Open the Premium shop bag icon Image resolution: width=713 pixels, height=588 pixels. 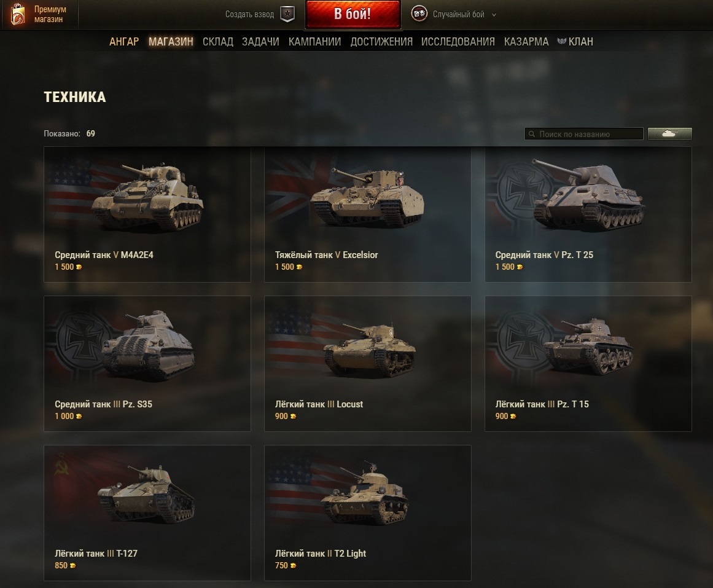coord(18,14)
